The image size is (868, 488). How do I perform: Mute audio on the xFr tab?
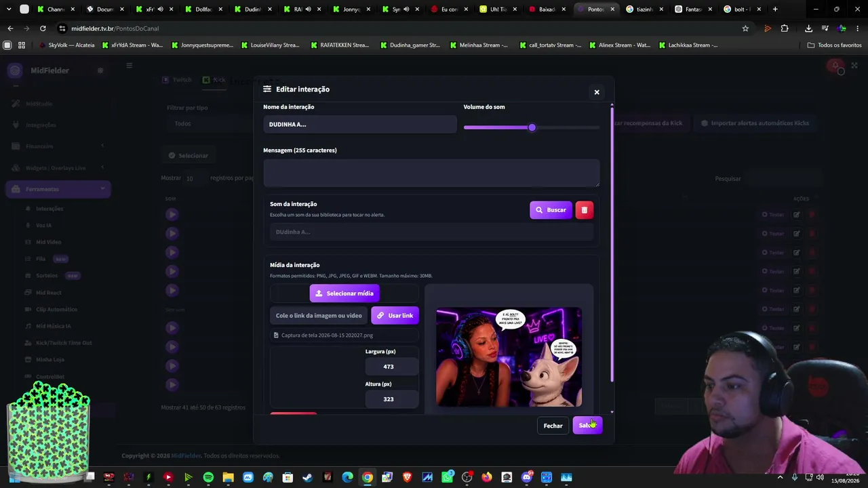click(160, 9)
